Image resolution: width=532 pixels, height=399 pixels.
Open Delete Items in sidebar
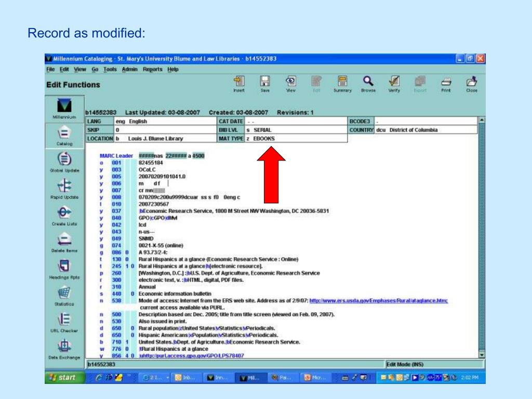[64, 242]
